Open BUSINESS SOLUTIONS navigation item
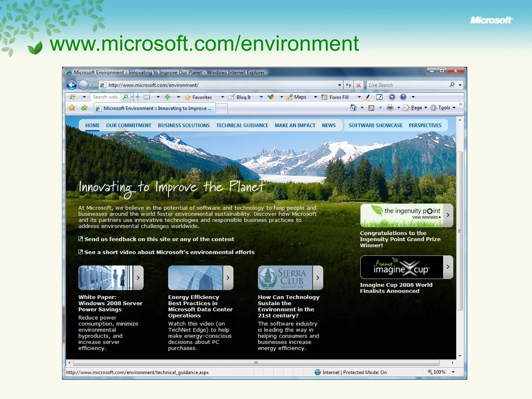Viewport: 532px width, 399px height. click(x=184, y=125)
